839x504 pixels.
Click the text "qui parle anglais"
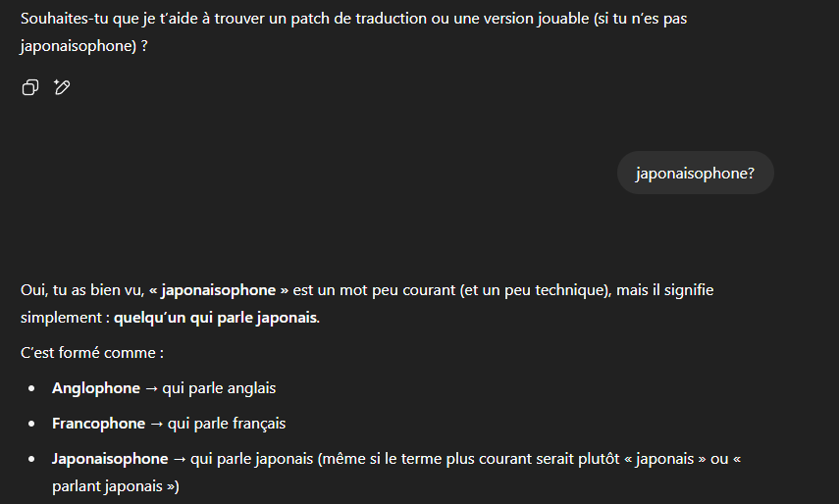219,388
